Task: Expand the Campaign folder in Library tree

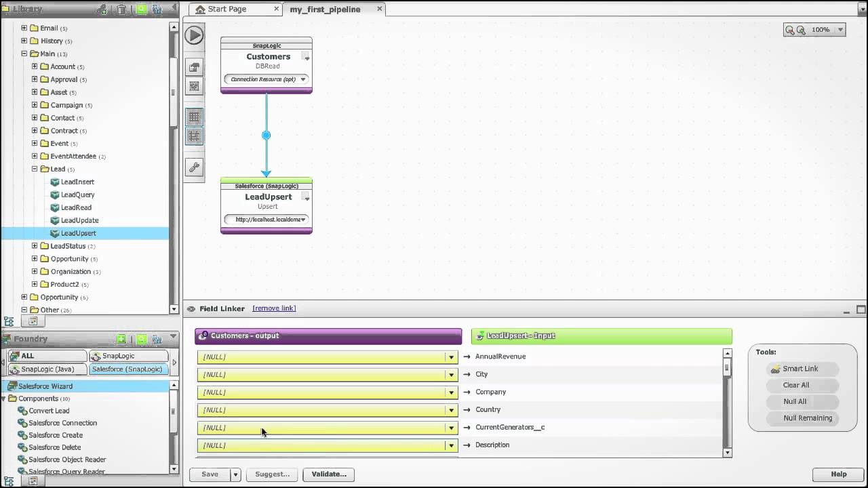Action: click(x=35, y=105)
